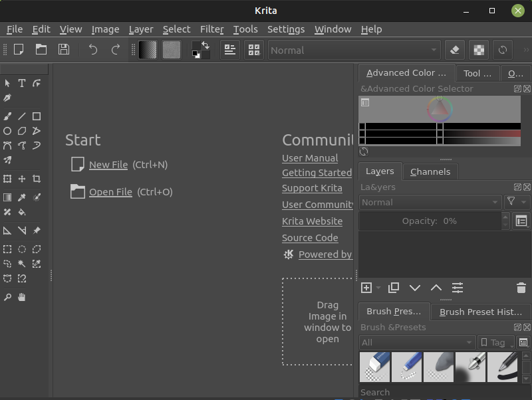Float the Layers docker panel
The image size is (532, 400).
(517, 187)
